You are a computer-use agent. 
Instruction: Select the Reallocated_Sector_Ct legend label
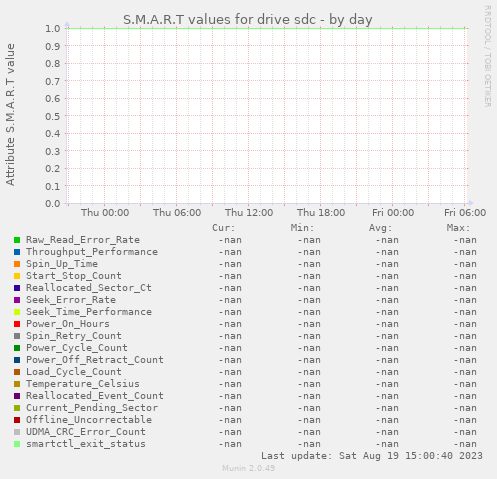89,288
